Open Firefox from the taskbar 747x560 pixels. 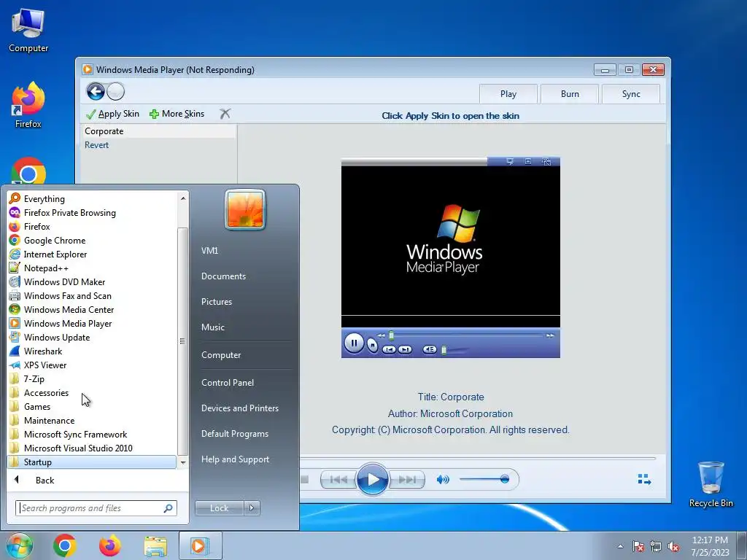tap(110, 545)
